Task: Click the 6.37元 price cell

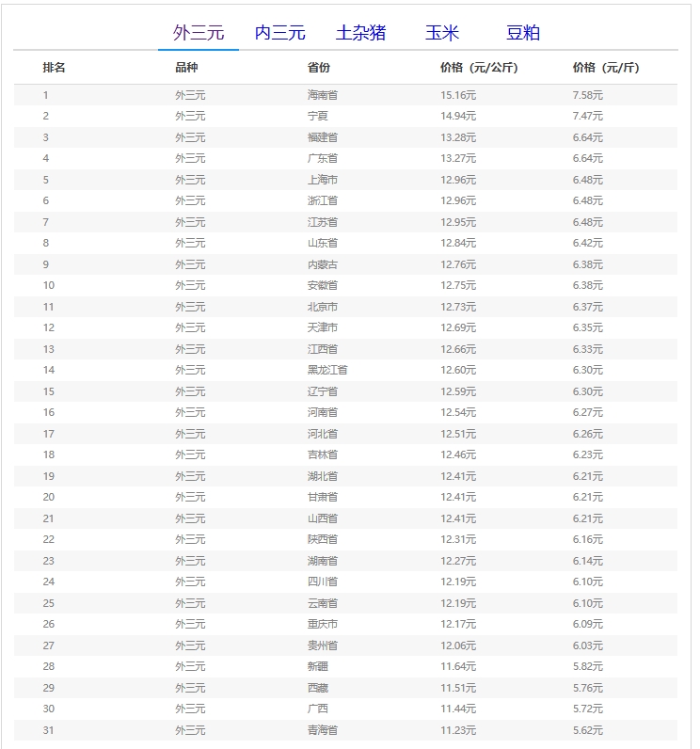Action: [587, 307]
